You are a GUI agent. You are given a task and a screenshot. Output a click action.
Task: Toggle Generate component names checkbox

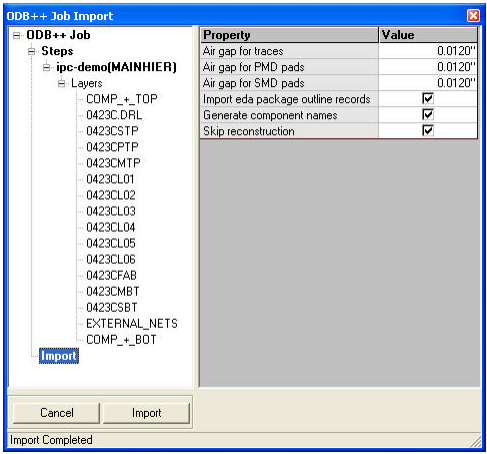[428, 115]
